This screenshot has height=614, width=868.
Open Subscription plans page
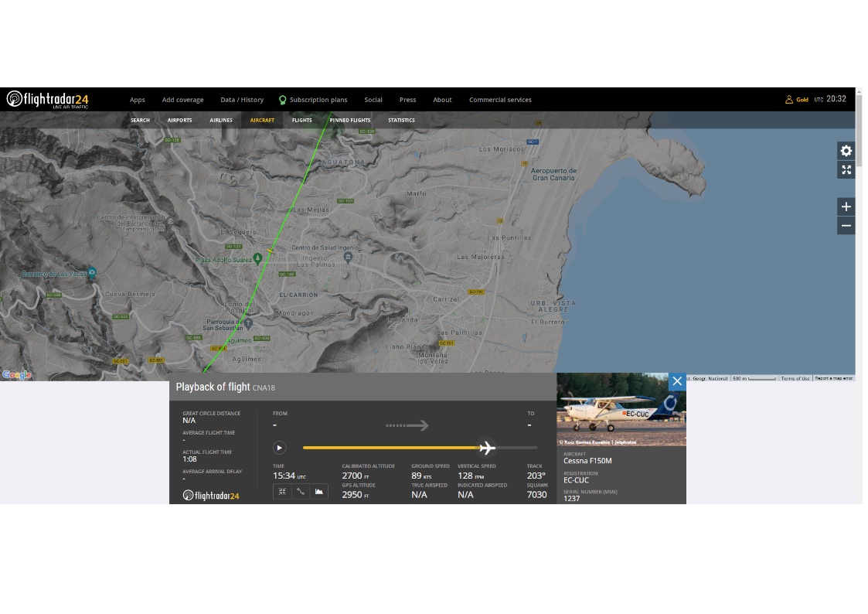318,100
